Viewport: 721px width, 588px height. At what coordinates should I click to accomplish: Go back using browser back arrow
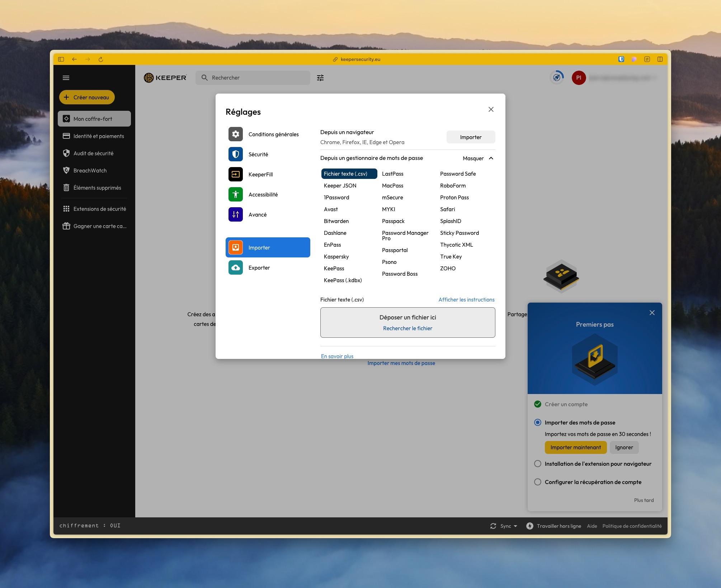[74, 59]
